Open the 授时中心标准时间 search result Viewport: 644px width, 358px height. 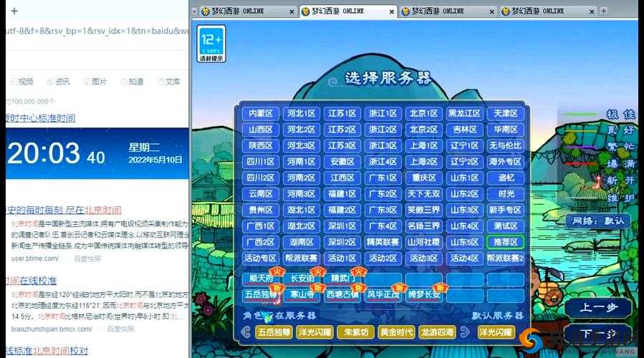[x=40, y=118]
